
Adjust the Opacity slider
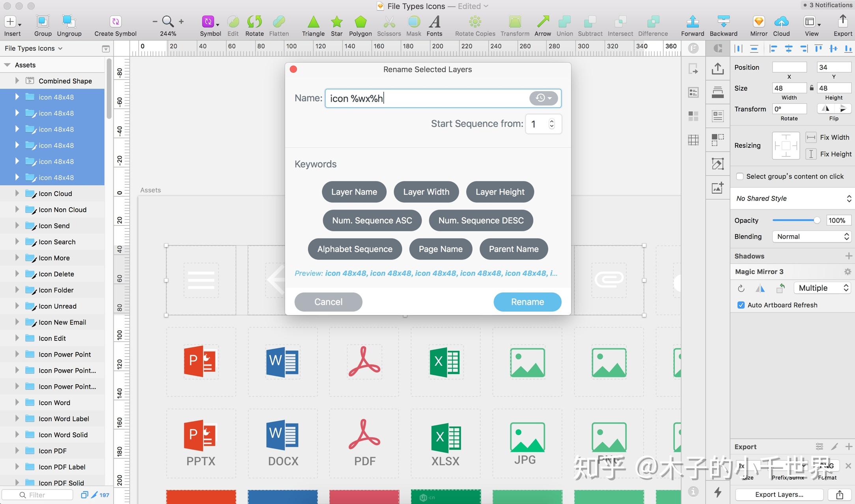point(796,220)
